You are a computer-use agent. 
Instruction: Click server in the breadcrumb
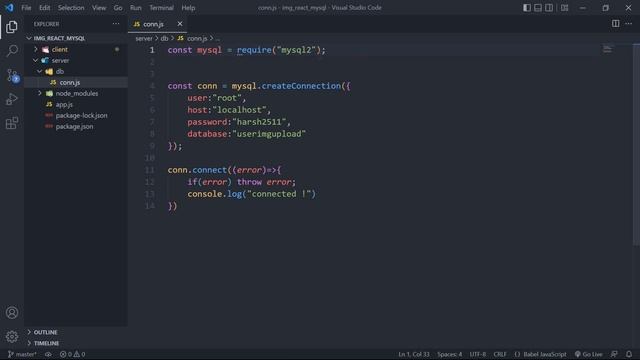(x=144, y=38)
